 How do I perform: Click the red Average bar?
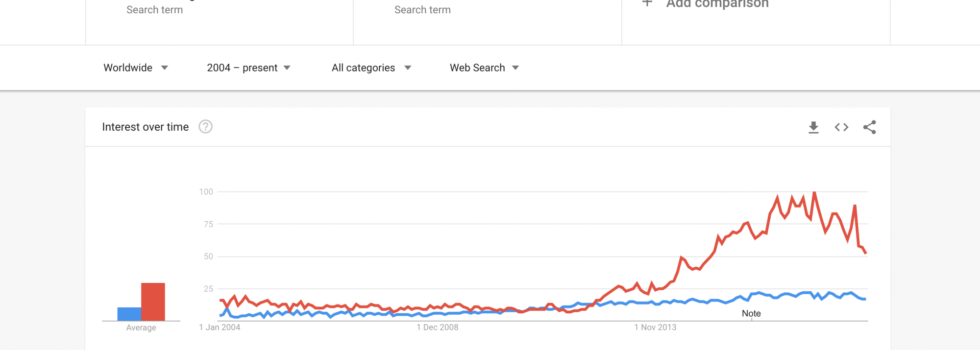[153, 302]
